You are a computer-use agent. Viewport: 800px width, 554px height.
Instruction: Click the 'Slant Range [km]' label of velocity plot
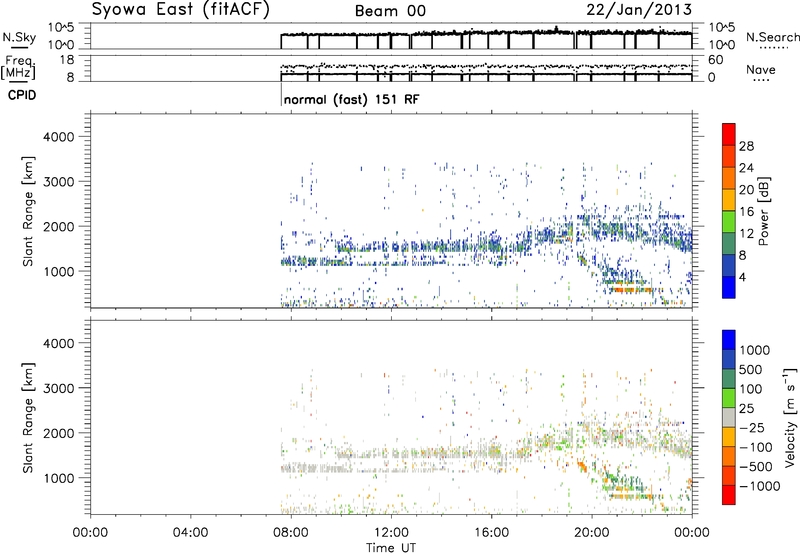(x=28, y=418)
